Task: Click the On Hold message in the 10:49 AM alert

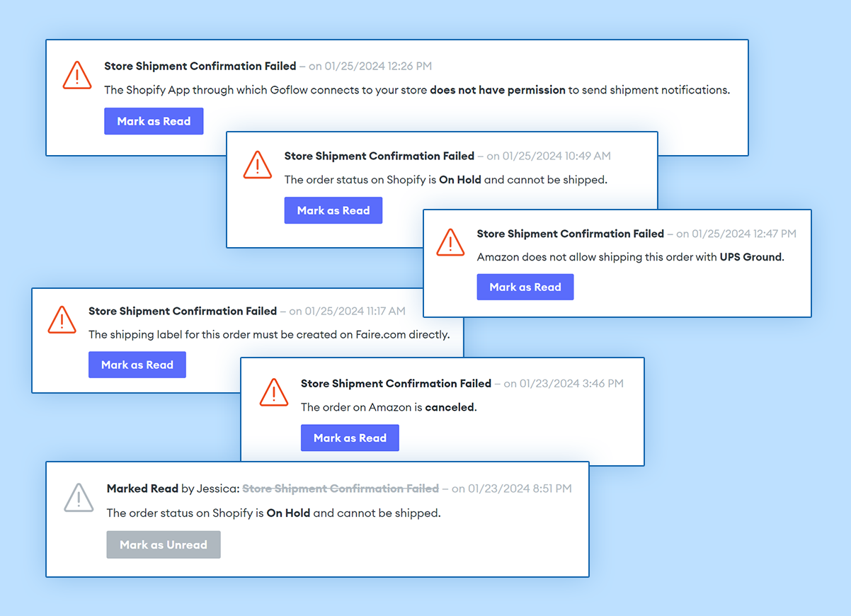Action: (446, 180)
